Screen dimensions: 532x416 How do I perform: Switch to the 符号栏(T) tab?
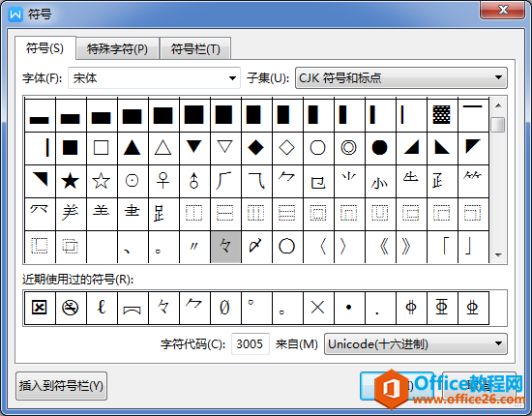(x=195, y=49)
